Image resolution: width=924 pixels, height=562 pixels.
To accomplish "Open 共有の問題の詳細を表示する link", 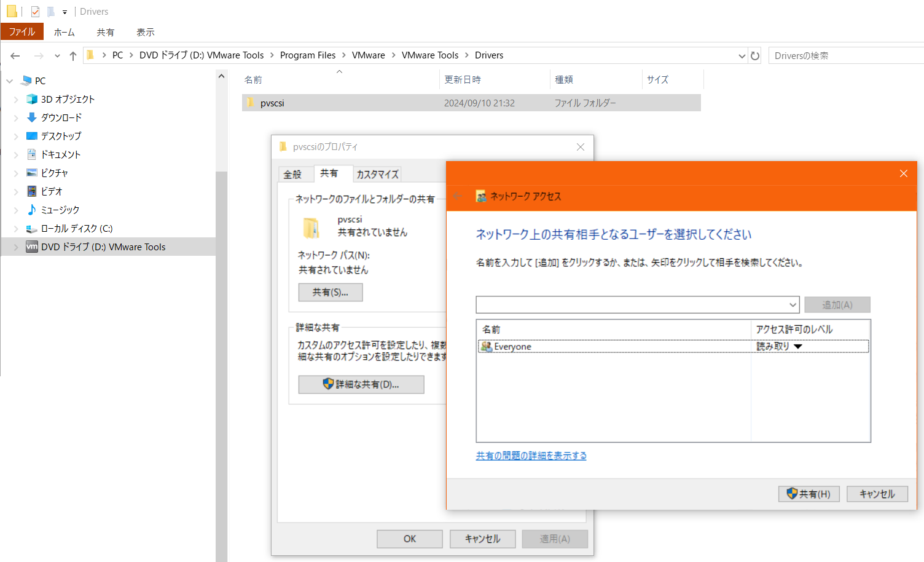I will click(531, 456).
